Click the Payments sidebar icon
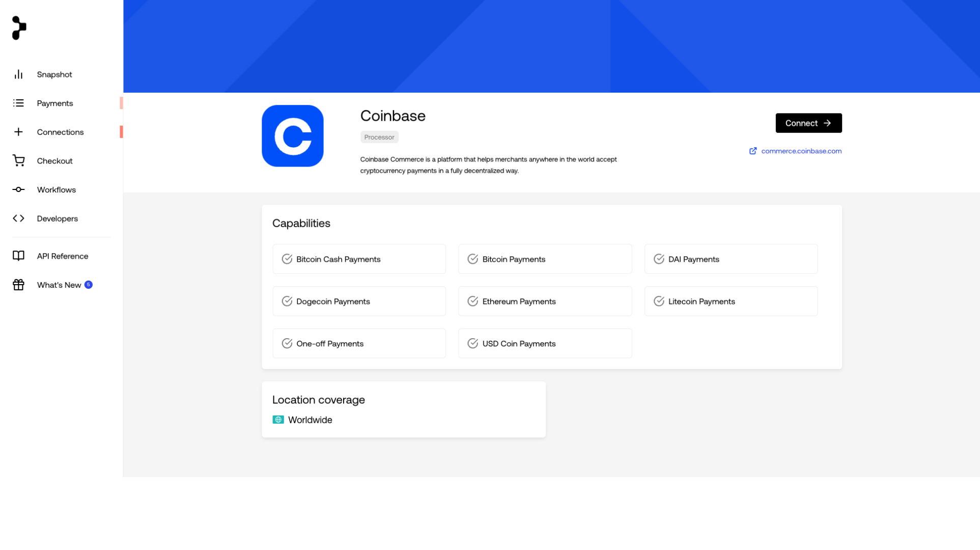This screenshot has width=980, height=550. [x=18, y=102]
